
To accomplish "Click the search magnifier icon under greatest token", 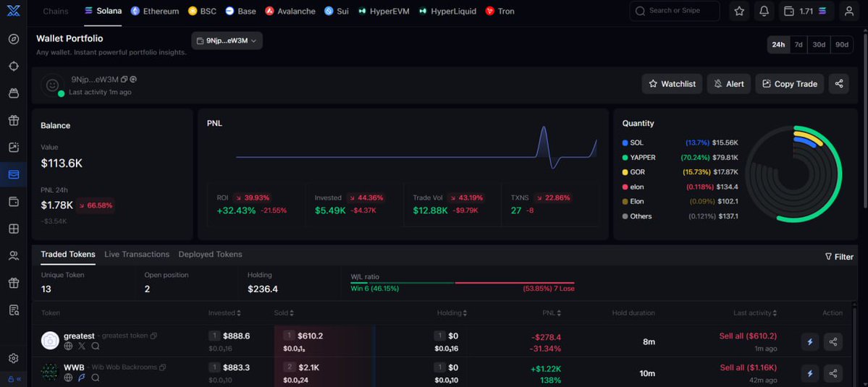I will coord(96,346).
